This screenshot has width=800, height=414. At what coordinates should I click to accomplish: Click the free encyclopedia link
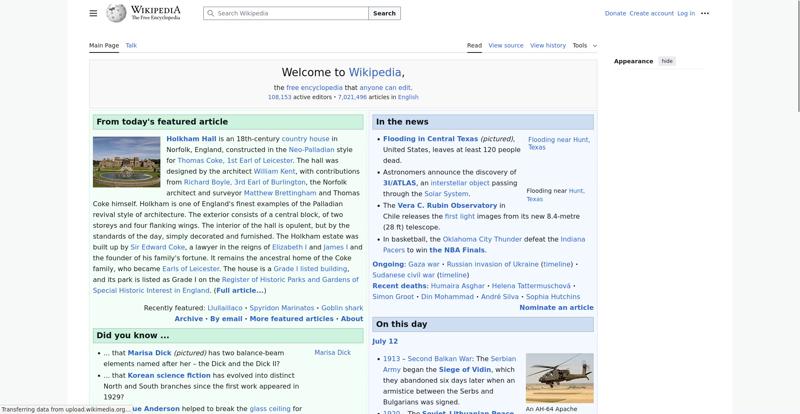click(314, 88)
